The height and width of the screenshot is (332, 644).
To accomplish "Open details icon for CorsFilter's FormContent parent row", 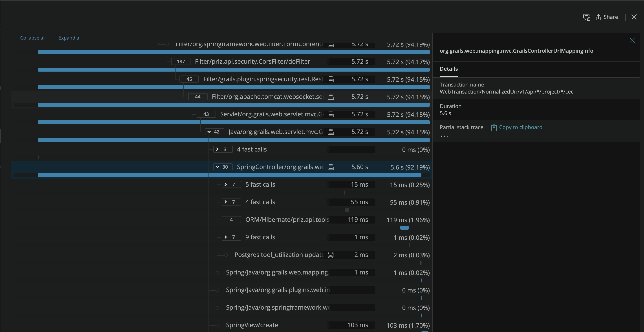I will pos(331,44).
